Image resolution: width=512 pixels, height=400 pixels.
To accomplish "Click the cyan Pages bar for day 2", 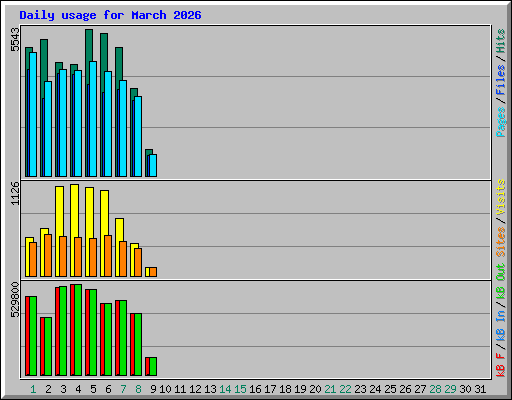I will [x=48, y=129].
